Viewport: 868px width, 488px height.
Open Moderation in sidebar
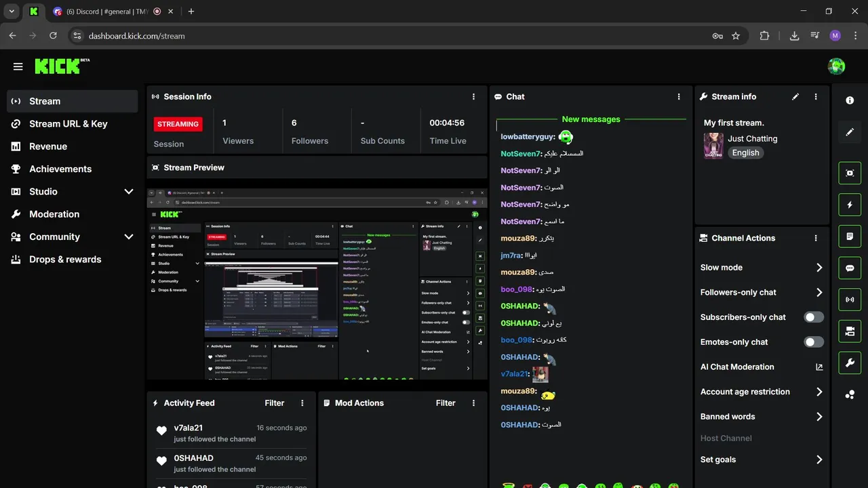[73, 214]
